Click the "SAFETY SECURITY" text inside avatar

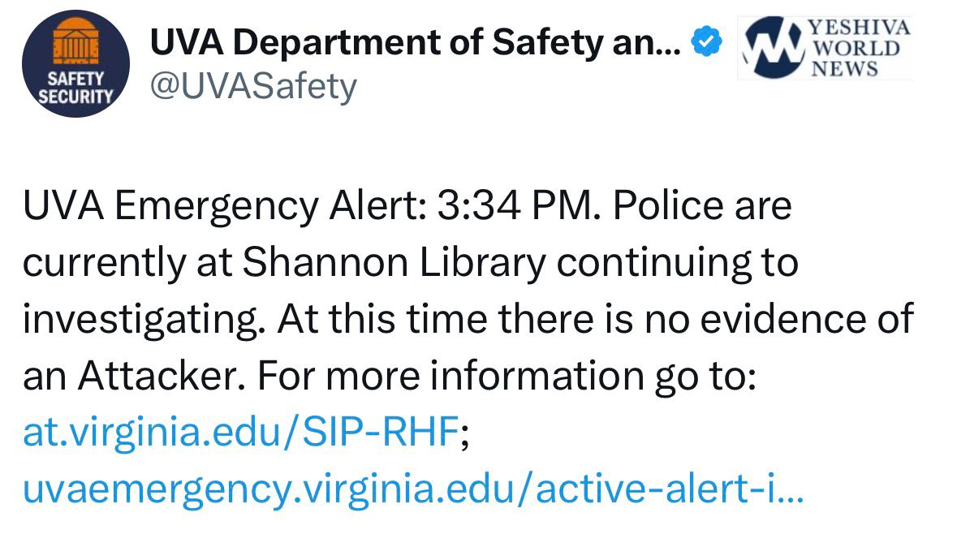point(76,87)
